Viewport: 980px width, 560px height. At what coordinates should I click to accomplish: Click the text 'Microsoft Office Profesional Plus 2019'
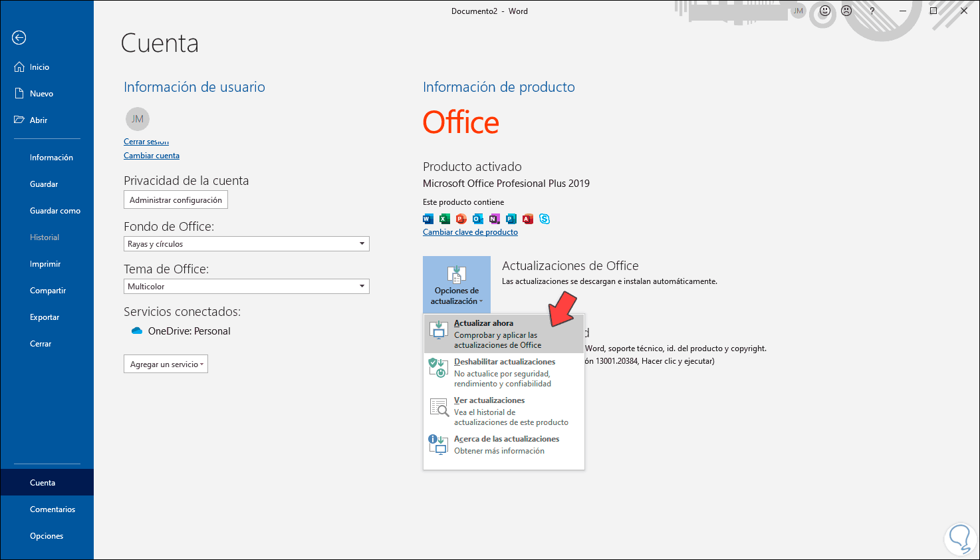[x=506, y=184]
